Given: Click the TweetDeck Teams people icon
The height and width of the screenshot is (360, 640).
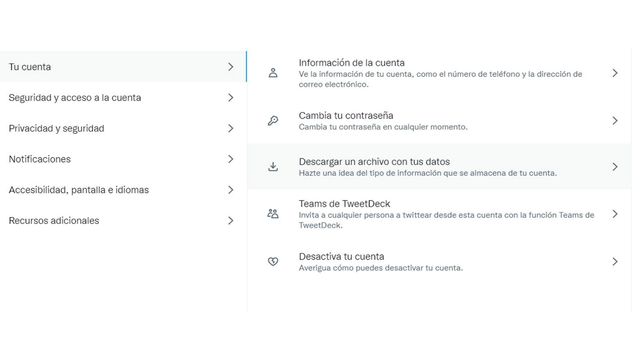Looking at the screenshot, I should click(x=273, y=213).
